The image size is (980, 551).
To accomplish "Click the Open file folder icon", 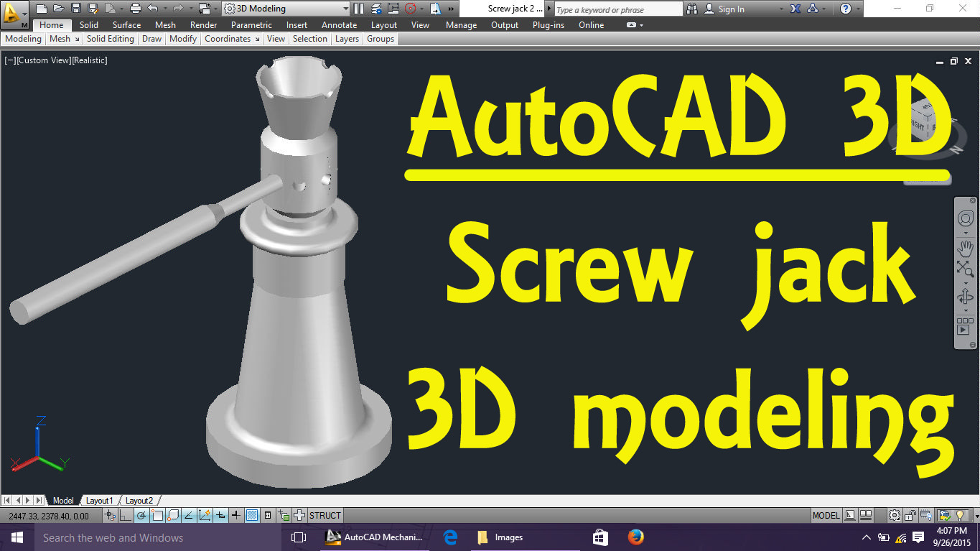I will (x=58, y=9).
